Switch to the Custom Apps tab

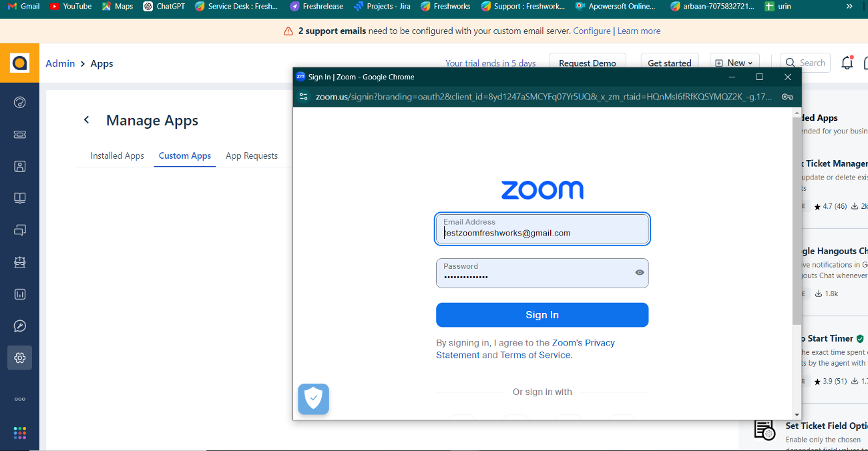[185, 155]
